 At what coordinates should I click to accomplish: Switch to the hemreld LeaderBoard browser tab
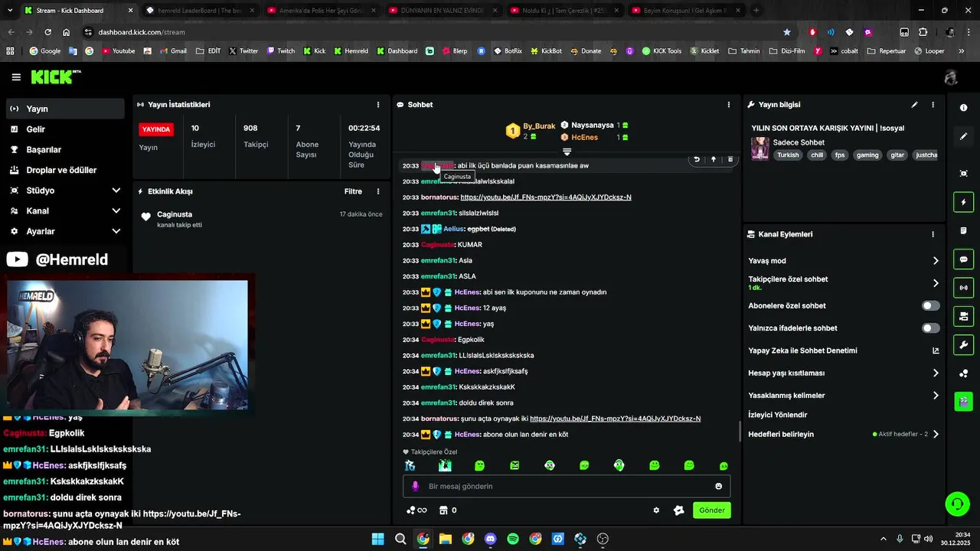199,11
